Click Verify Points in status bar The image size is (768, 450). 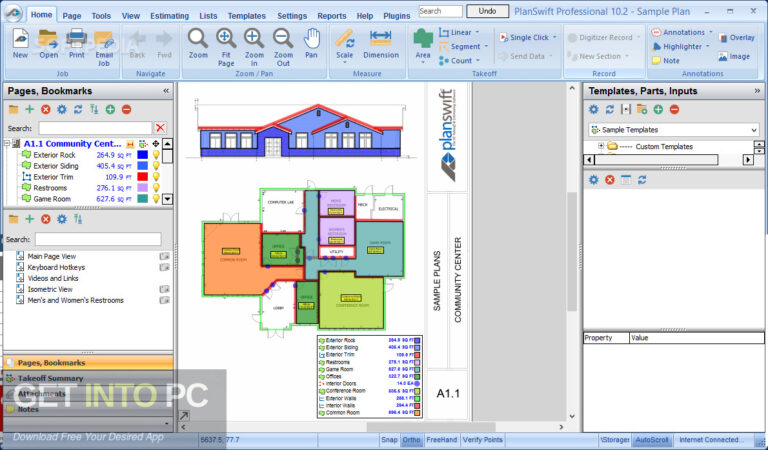(x=482, y=440)
